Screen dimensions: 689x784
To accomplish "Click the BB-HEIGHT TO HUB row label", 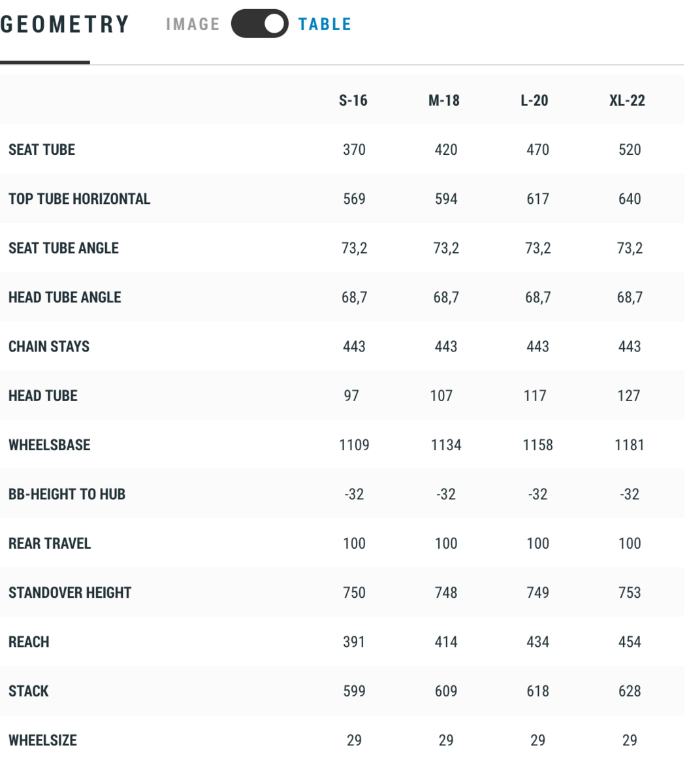I will click(x=67, y=494).
